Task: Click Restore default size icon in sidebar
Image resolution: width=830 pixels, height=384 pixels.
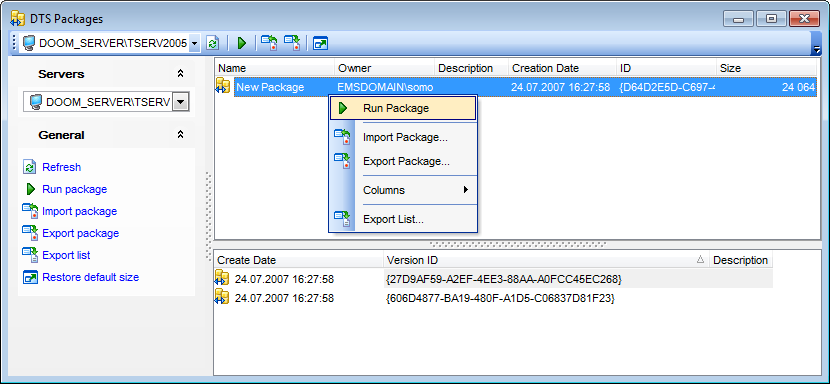Action: (30, 277)
